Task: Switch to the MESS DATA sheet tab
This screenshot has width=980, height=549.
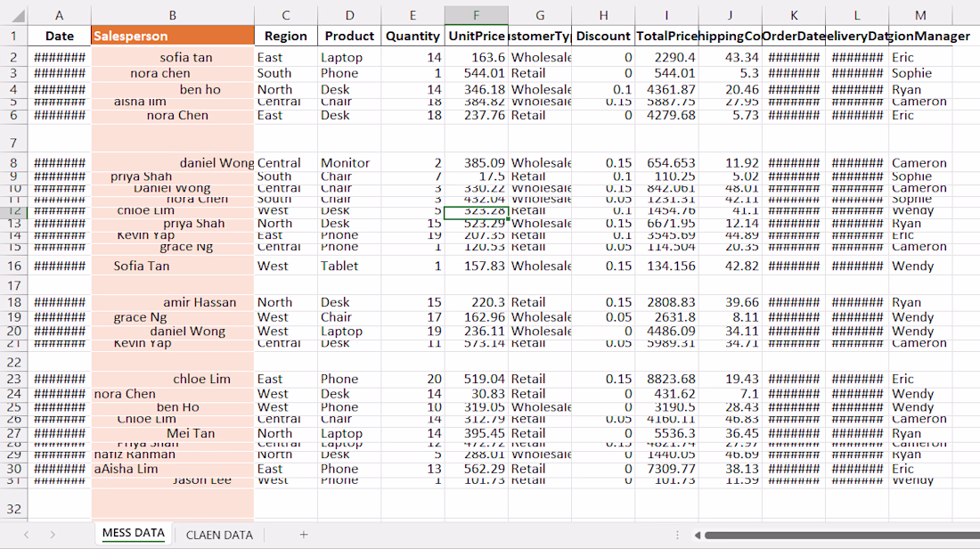Action: coord(133,533)
